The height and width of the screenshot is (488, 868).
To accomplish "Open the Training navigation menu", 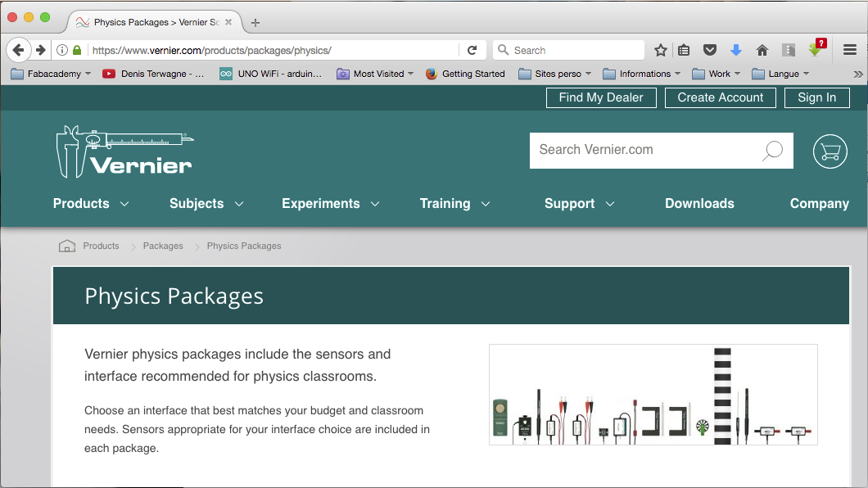I will click(x=455, y=204).
